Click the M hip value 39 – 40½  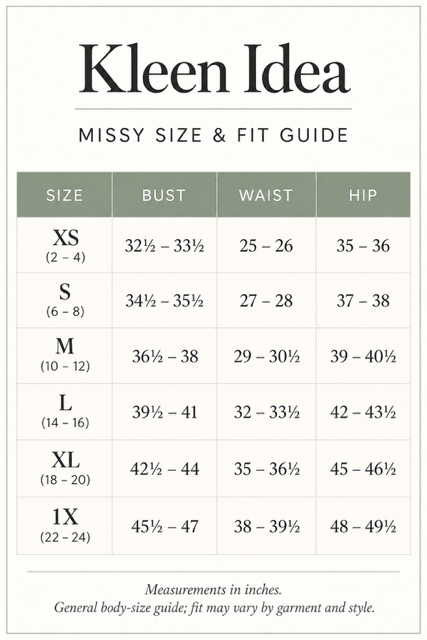point(363,357)
